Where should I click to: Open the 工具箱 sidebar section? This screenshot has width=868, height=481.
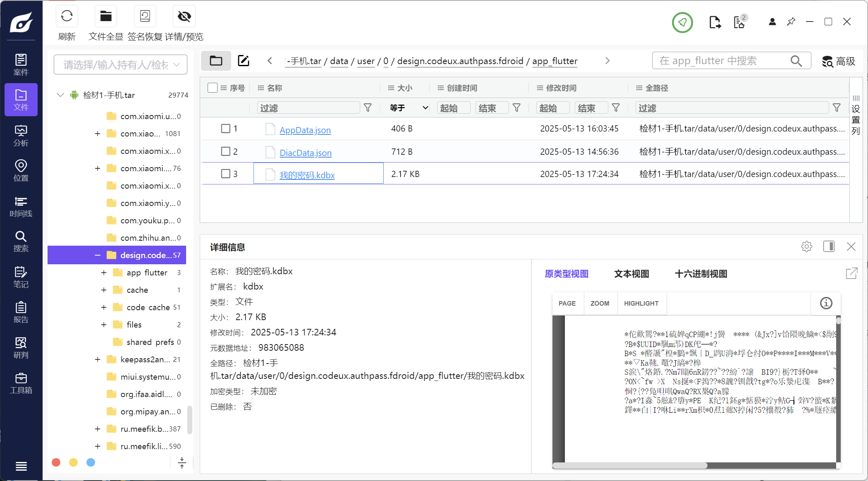(x=21, y=383)
